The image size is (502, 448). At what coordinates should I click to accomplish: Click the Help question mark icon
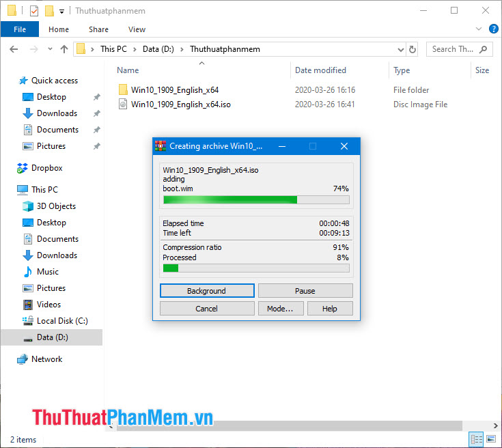pyautogui.click(x=493, y=29)
